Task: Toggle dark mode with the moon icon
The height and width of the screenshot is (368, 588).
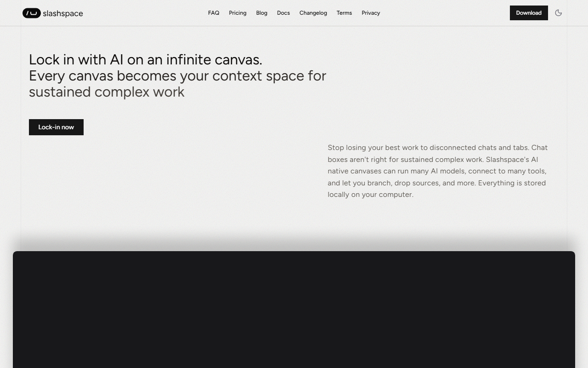Action: coord(559,13)
